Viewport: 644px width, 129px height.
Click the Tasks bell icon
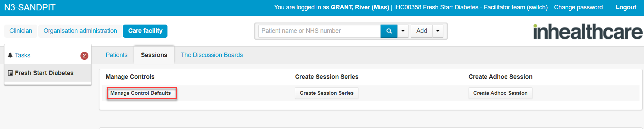tap(10, 55)
